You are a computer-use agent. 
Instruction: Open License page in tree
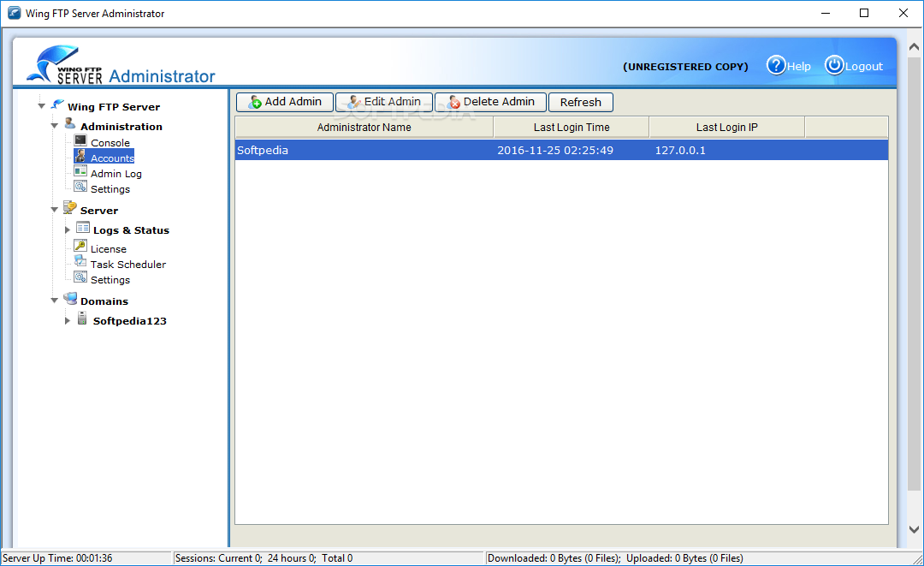click(x=109, y=249)
